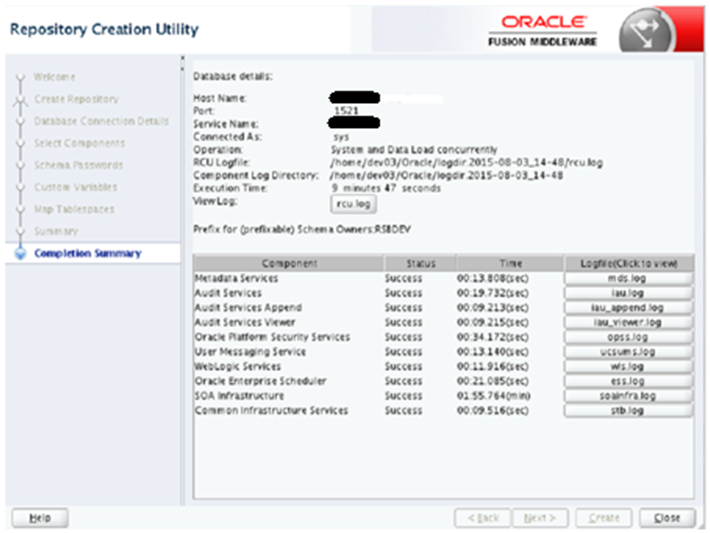Click the 00:34.172(sec) time value
Image resolution: width=710 pixels, height=533 pixels.
click(x=493, y=337)
